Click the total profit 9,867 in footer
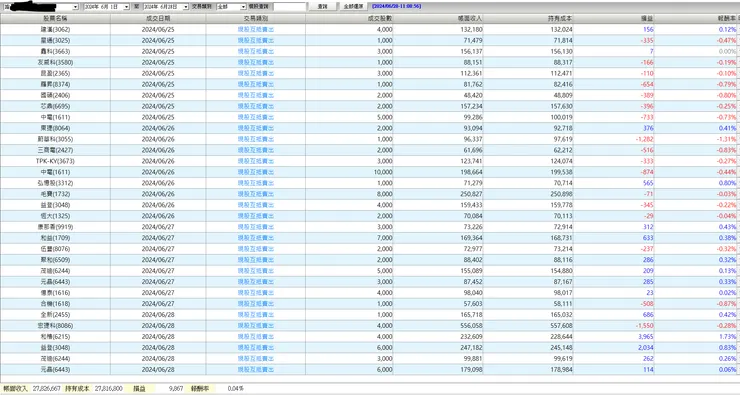This screenshot has height=395, width=740. (176, 388)
